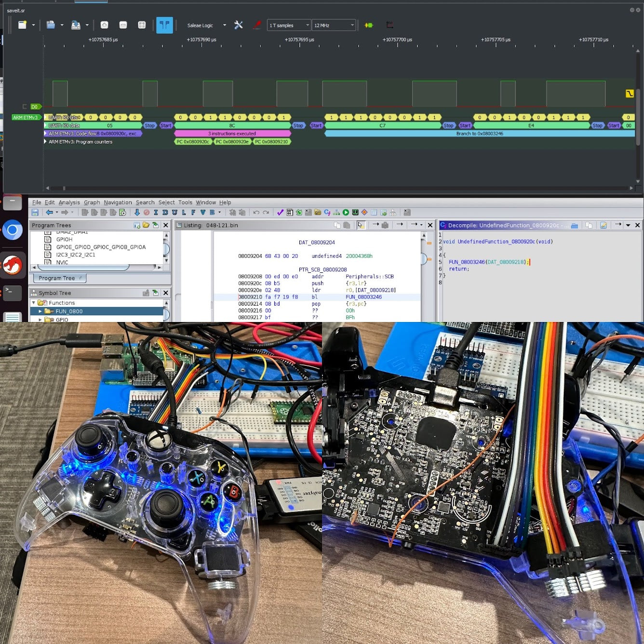Toggle the cursors button in PulseView toolbar
The width and height of the screenshot is (644, 644).
point(164,25)
